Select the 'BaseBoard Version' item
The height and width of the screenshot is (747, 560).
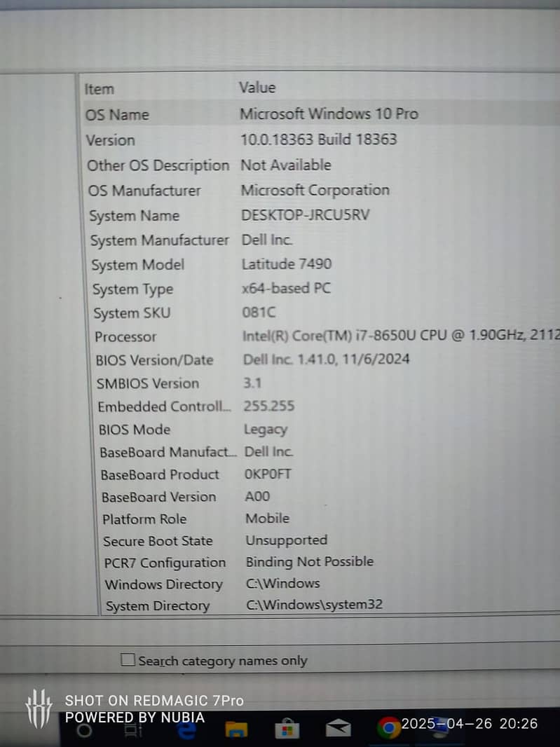(159, 498)
